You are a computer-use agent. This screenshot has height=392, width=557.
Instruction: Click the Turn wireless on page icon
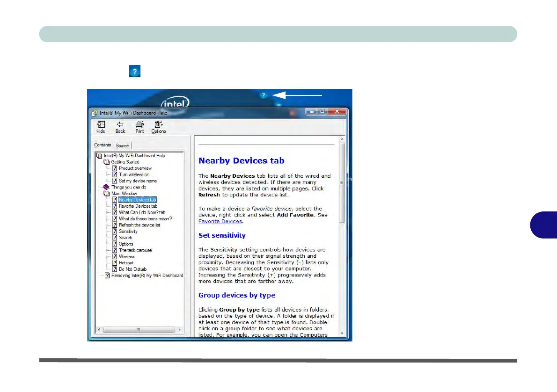click(x=115, y=174)
